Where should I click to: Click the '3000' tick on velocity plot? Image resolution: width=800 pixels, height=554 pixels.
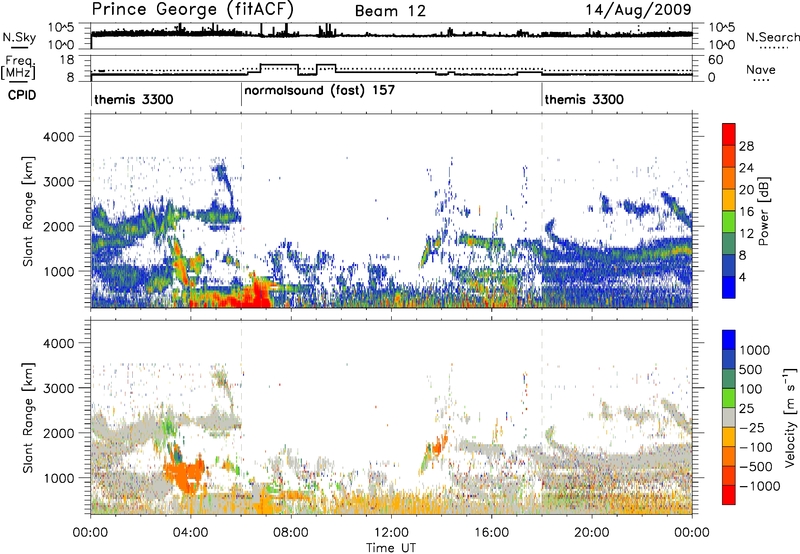(x=58, y=388)
